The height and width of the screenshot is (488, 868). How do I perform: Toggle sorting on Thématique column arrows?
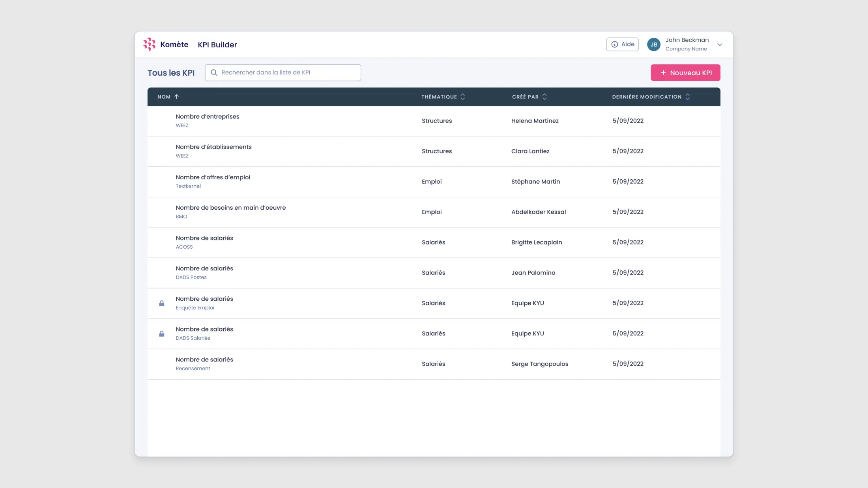click(x=462, y=97)
